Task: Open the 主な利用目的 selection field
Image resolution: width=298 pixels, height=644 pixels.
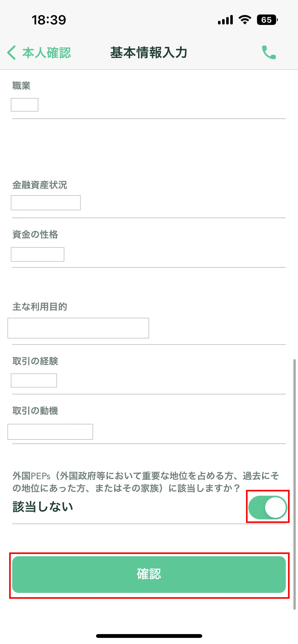Action: pos(78,328)
